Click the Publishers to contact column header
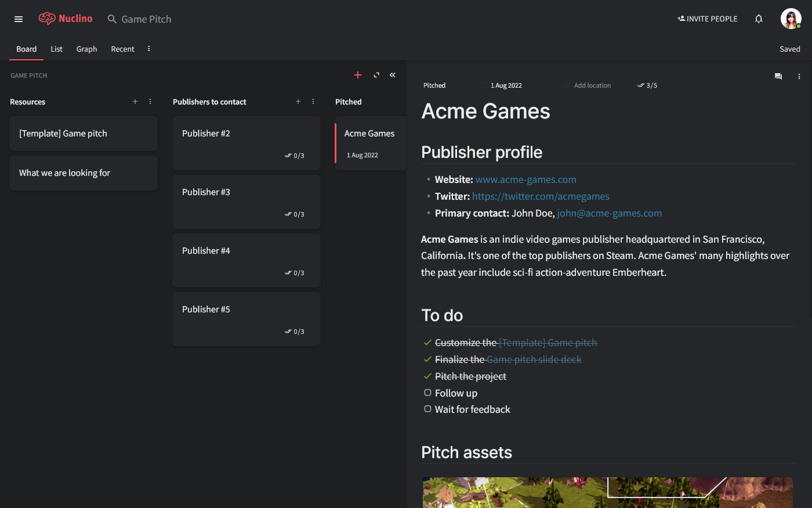 pyautogui.click(x=209, y=102)
